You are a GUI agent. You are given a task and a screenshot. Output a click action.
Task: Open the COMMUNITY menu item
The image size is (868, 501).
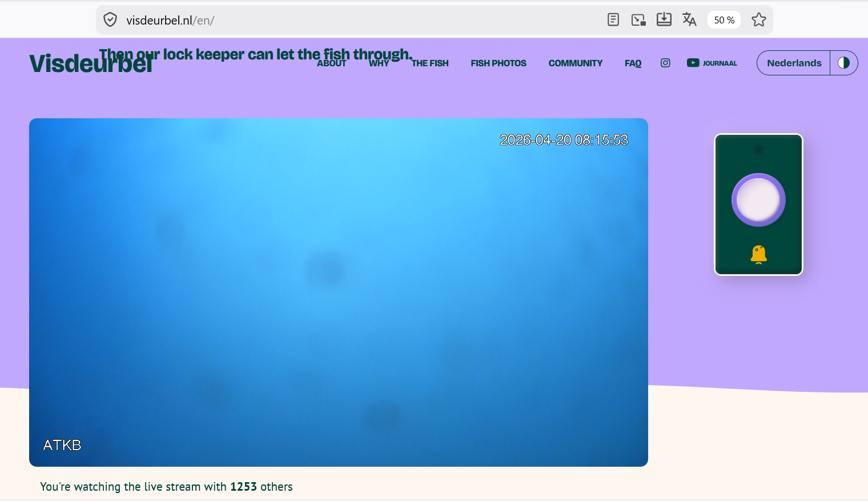pyautogui.click(x=576, y=63)
